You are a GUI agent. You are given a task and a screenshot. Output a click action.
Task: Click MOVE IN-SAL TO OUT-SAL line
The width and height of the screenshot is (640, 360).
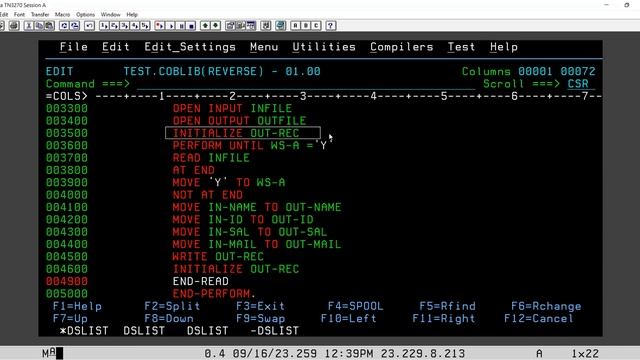point(250,232)
